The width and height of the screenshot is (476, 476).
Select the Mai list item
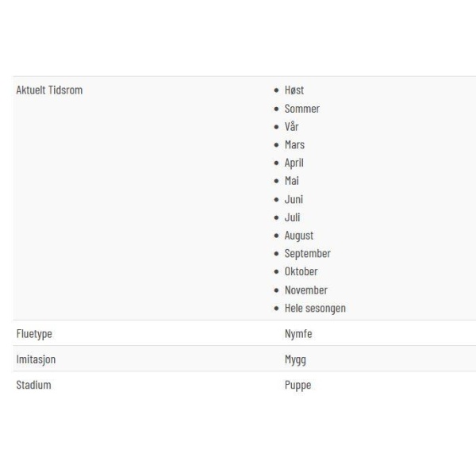[292, 181]
